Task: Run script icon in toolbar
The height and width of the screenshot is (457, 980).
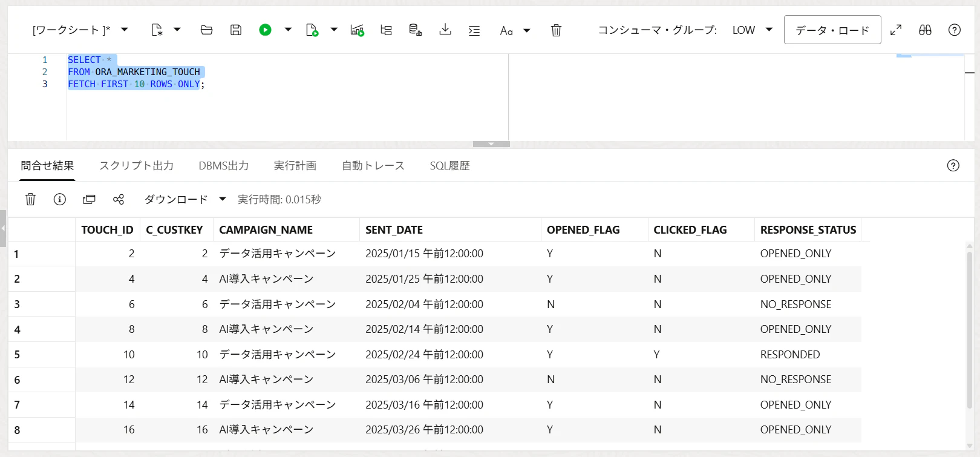Action: [x=312, y=30]
